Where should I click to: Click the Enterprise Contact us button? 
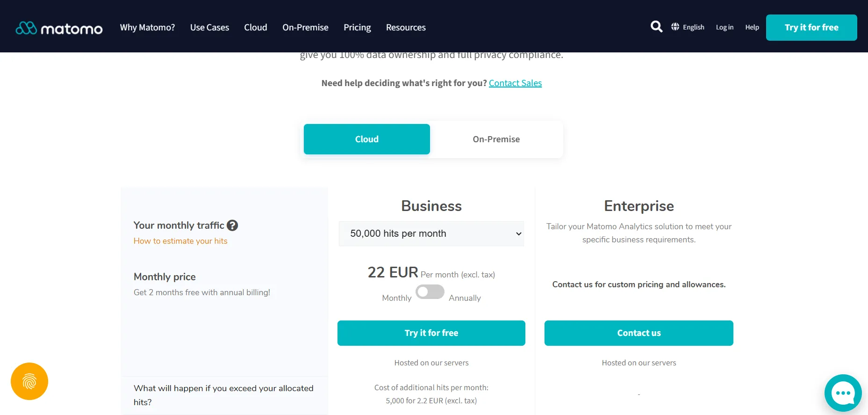pyautogui.click(x=639, y=333)
